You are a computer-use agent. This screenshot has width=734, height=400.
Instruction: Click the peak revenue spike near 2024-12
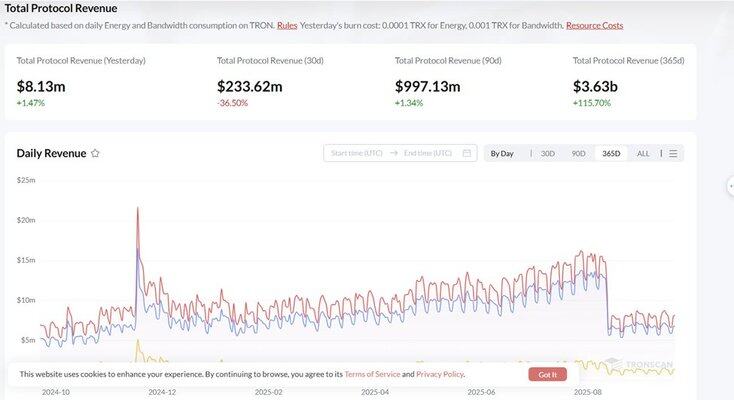click(x=137, y=210)
